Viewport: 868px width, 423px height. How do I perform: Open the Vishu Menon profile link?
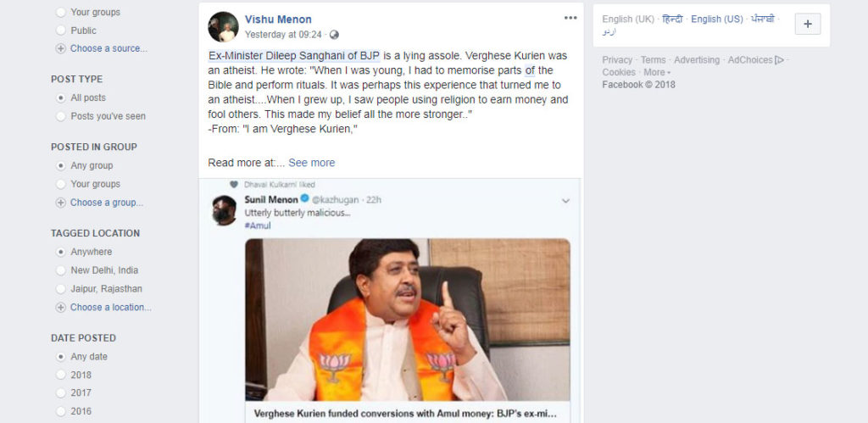point(278,19)
